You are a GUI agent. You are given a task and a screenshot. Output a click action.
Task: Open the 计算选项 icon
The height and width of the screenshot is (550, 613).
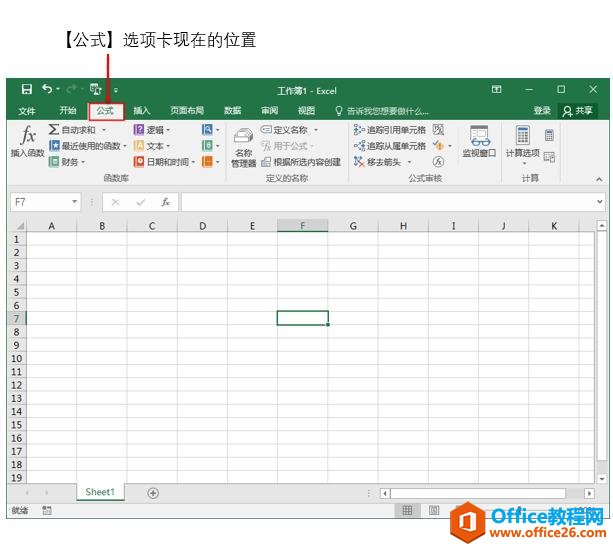523,135
